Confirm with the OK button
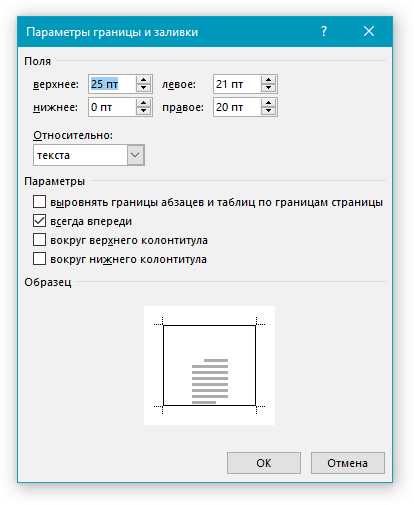This screenshot has height=505, width=414. point(264,463)
